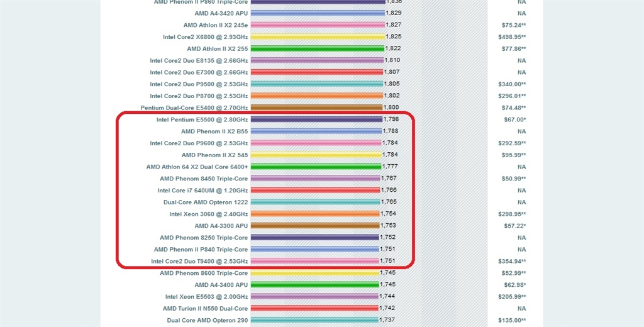Open AMD Phenom II X2 545 details

tap(215, 155)
